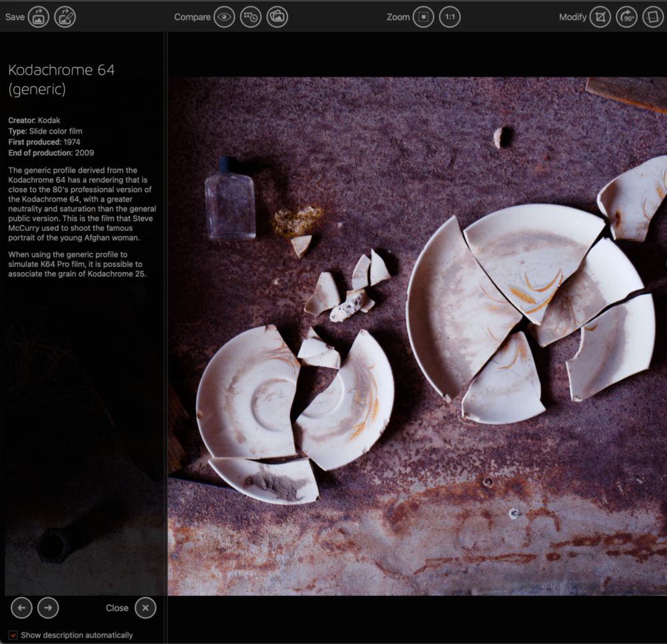
Task: Click the Save label in the toolbar
Action: [x=15, y=17]
